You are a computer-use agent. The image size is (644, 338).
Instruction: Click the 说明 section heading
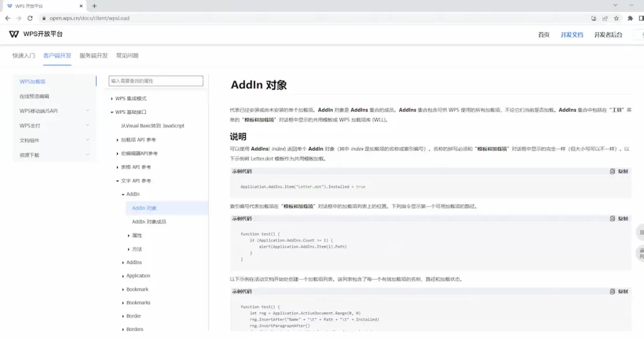tap(238, 137)
